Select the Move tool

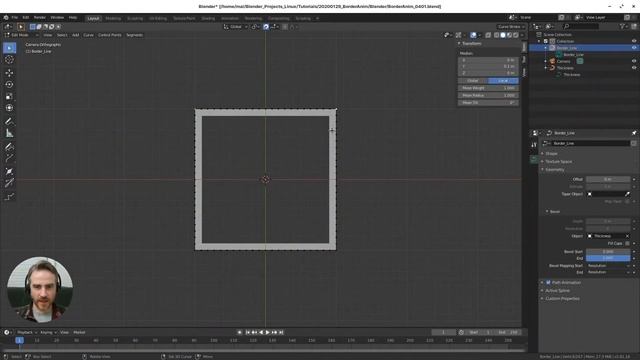click(x=9, y=73)
